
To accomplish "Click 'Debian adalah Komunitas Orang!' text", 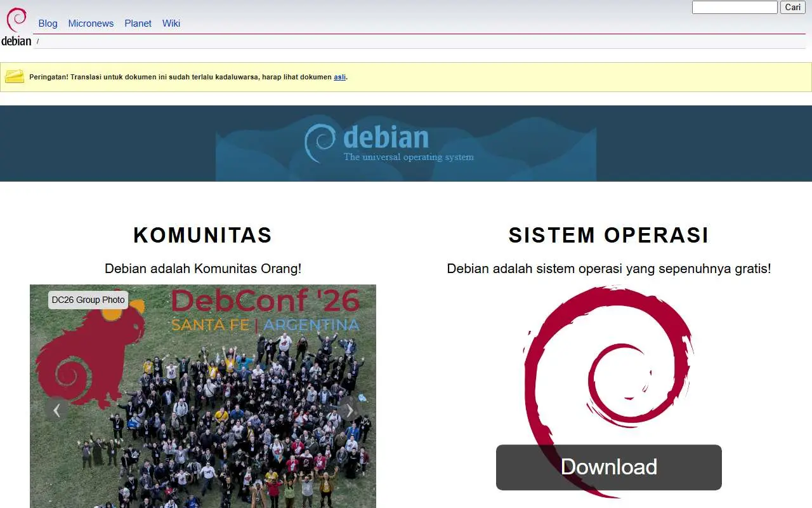I will (203, 269).
